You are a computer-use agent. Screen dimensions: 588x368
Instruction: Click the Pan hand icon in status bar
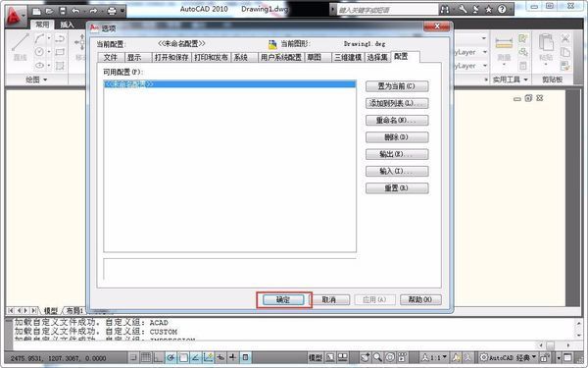click(366, 357)
